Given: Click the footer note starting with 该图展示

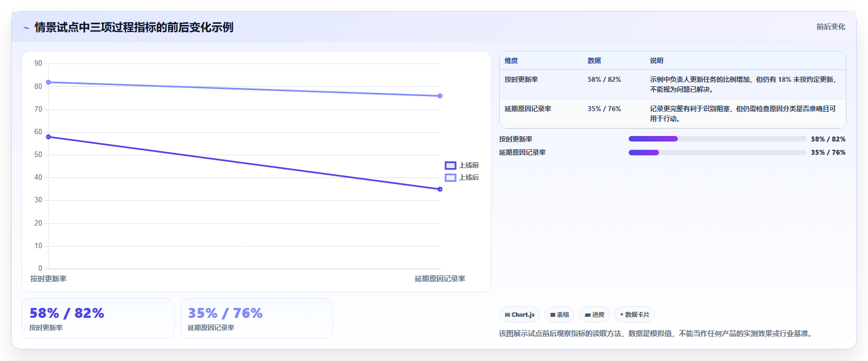Looking at the screenshot, I should point(657,333).
